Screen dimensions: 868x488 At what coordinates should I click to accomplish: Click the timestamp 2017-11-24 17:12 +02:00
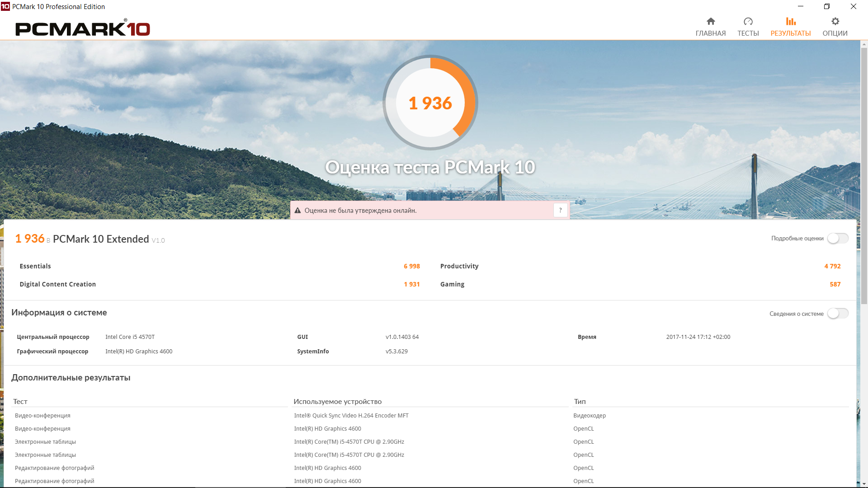tap(698, 337)
